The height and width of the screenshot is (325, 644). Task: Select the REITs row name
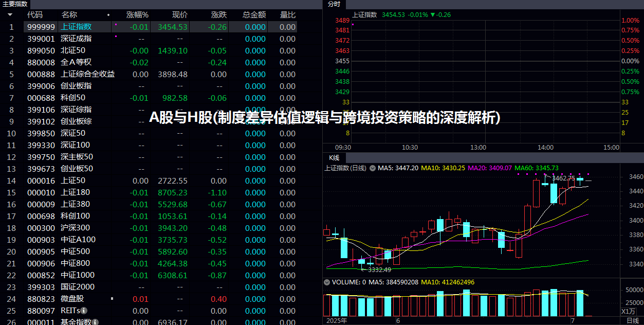70,311
